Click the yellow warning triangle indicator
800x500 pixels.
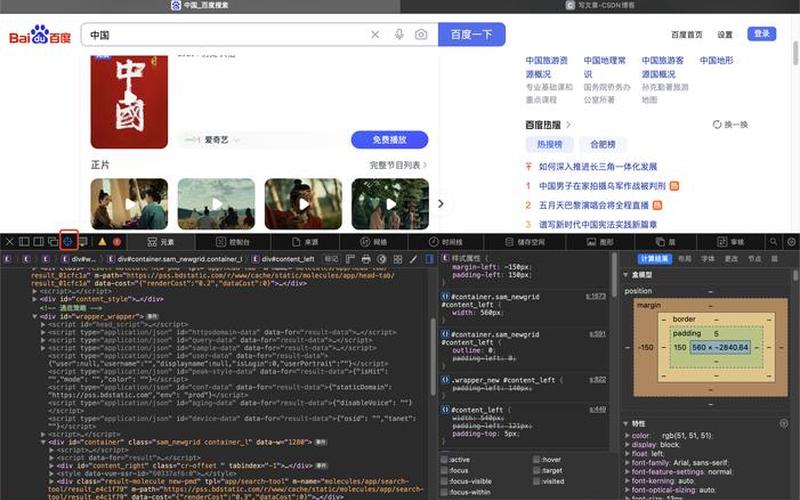pos(103,242)
